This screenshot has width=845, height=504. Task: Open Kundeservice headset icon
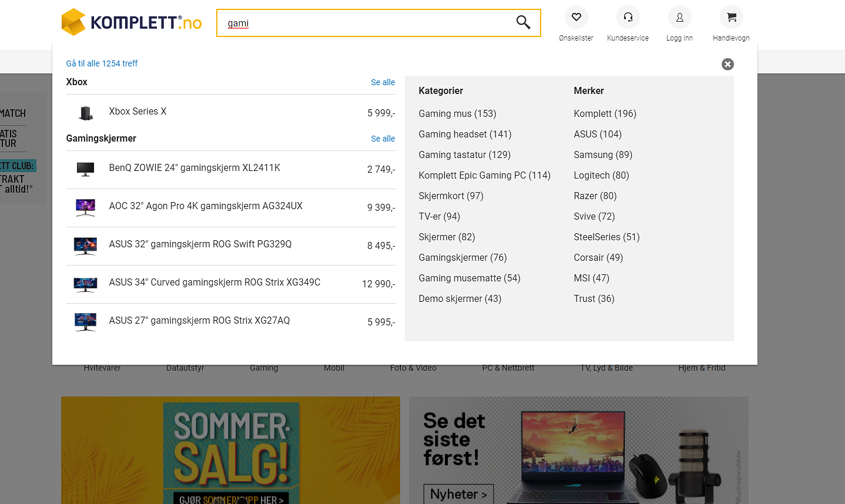(x=628, y=18)
